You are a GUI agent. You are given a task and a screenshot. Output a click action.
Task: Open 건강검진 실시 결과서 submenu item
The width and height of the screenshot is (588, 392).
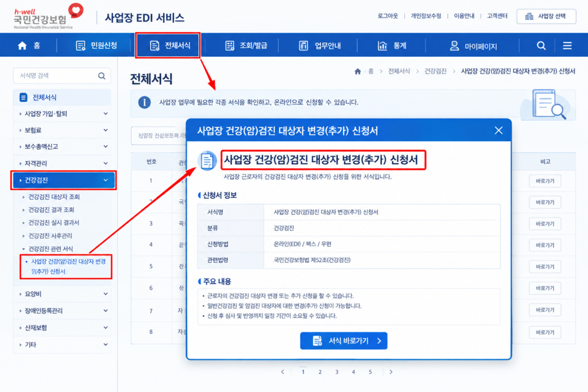tap(53, 223)
